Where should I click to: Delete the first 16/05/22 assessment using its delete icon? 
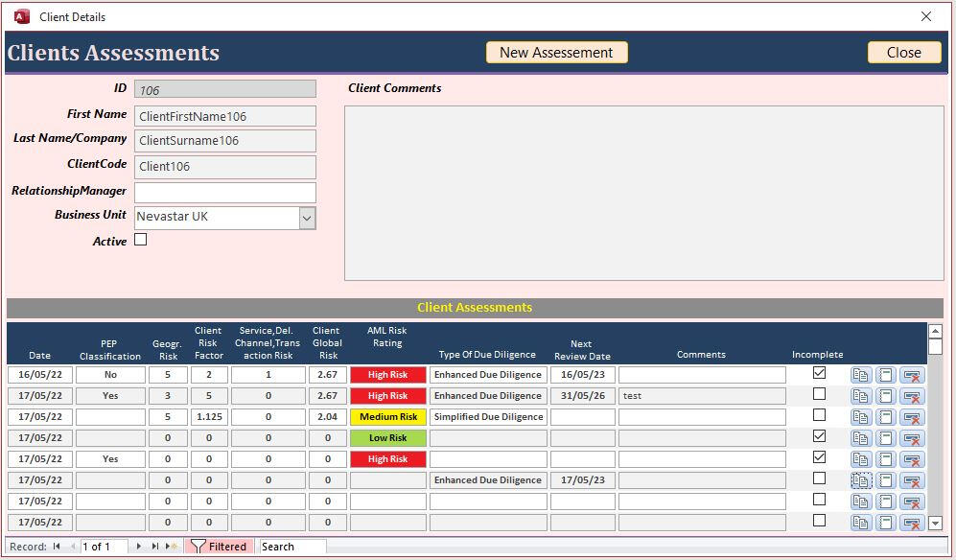(x=912, y=375)
